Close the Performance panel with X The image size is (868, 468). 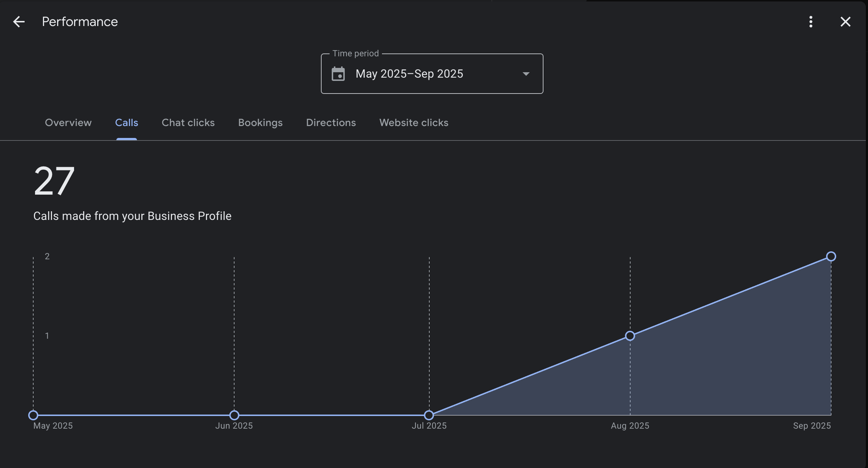[845, 22]
